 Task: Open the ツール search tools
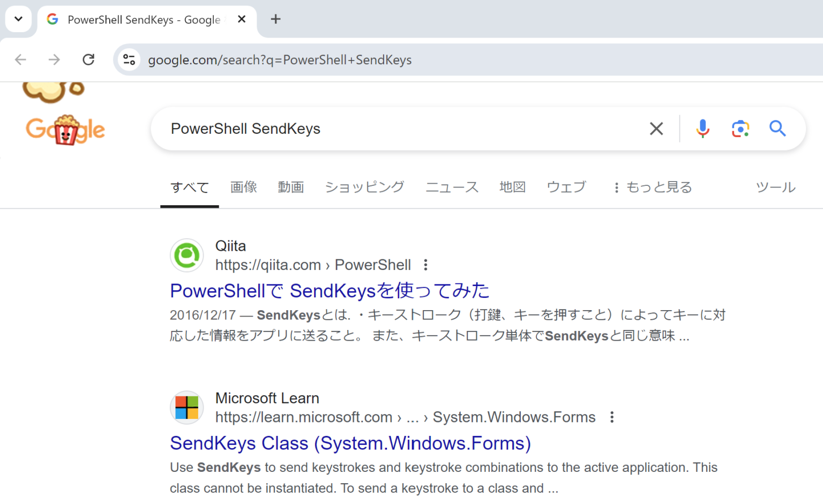(775, 187)
